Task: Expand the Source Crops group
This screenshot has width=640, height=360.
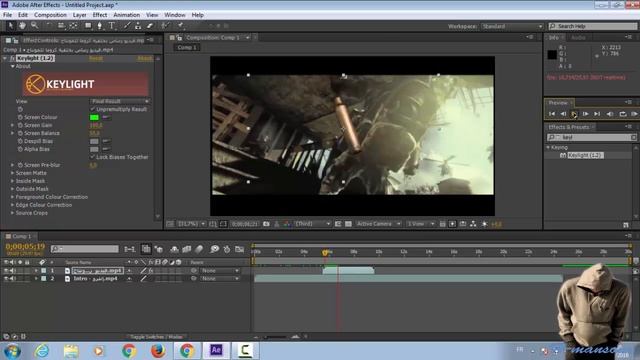Action: pyautogui.click(x=13, y=213)
